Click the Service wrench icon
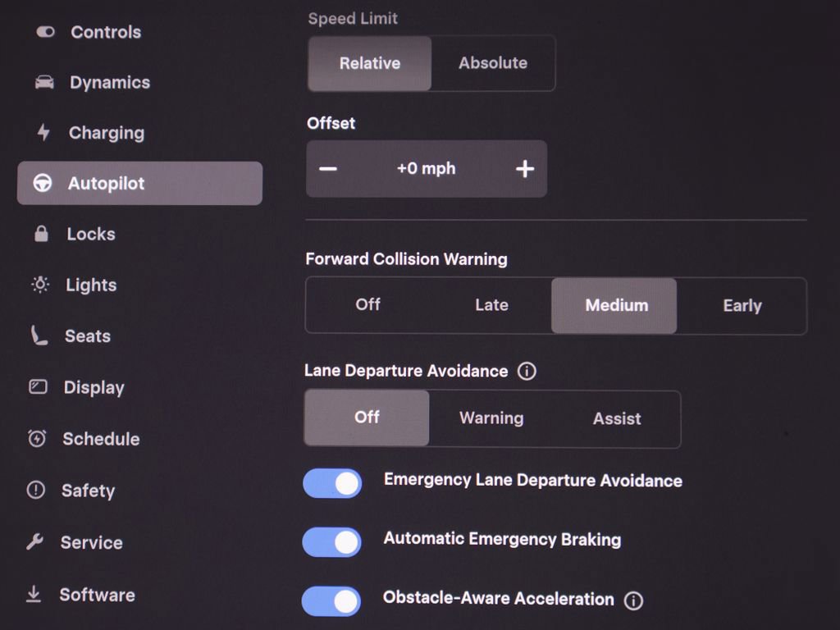Viewport: 840px width, 630px height. click(x=37, y=541)
